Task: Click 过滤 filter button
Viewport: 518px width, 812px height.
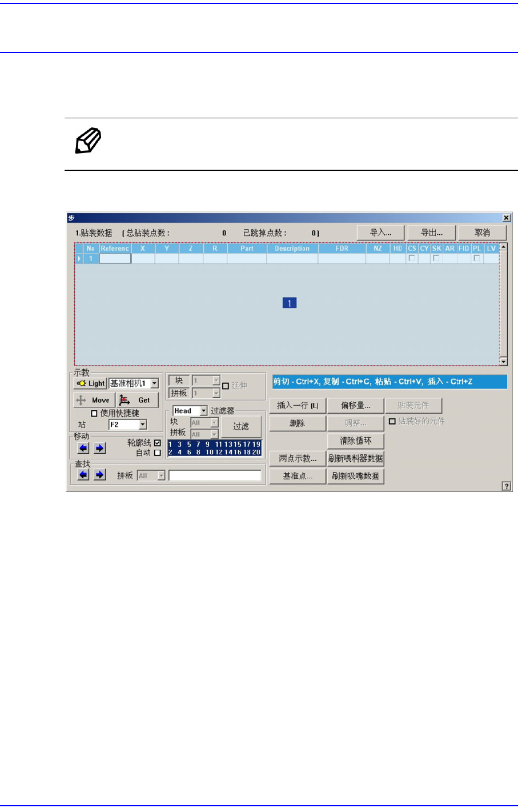Action: coord(241,426)
